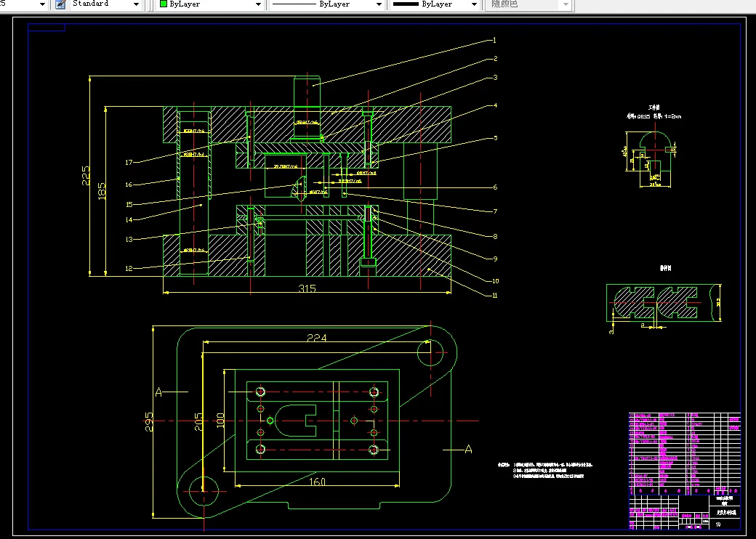
Task: Select the 295 dimension in plan view
Action: click(x=149, y=421)
